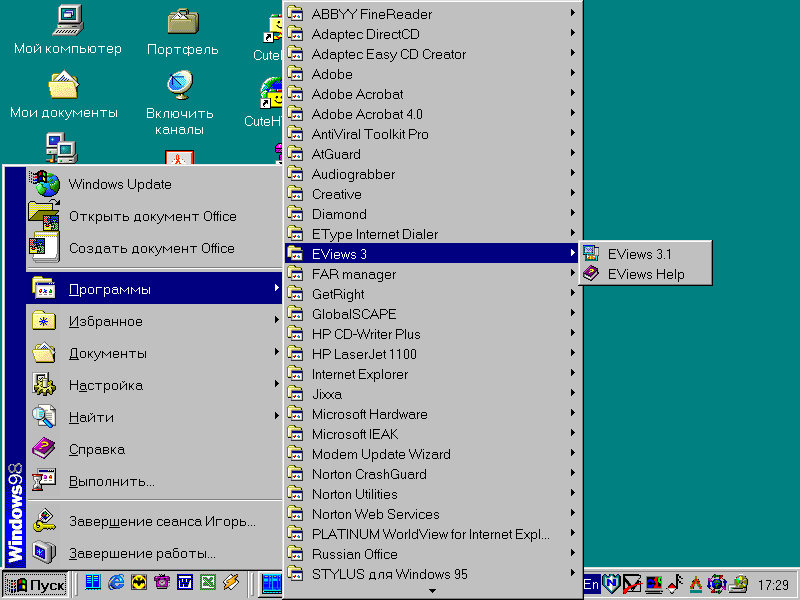
Task: Select Открыть документ Office in Start menu
Action: coord(154,216)
